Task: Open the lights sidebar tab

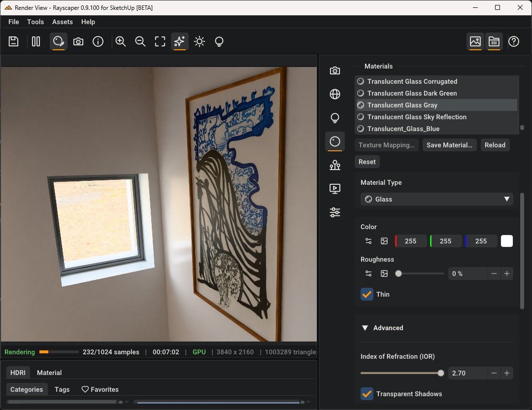Action: (x=335, y=118)
